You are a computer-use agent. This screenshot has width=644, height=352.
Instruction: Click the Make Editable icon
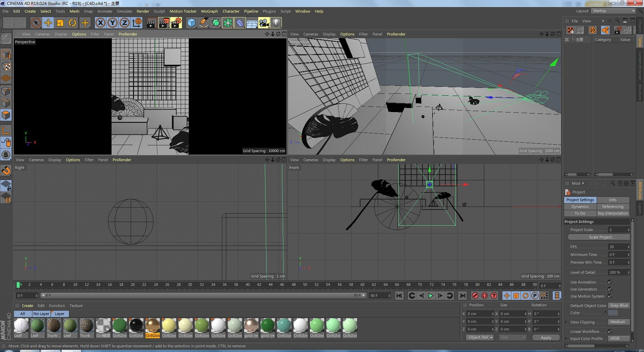pyautogui.click(x=6, y=39)
